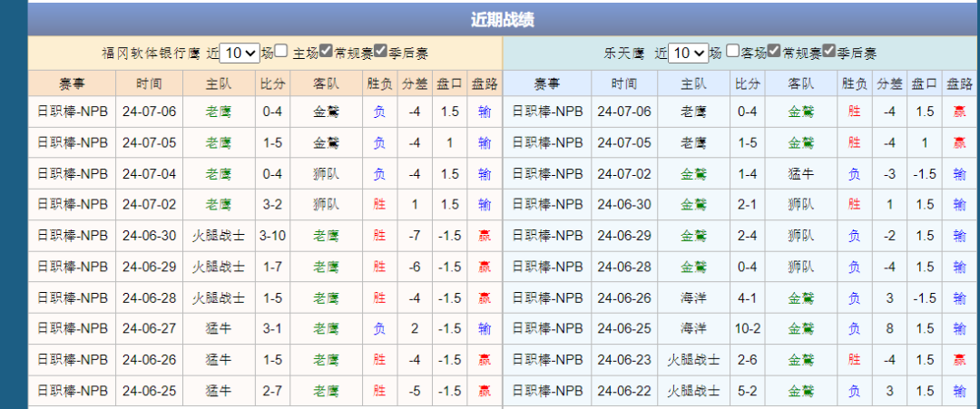
Task: Select 火腿战士 in 福冈软体银行鹰 24-06-30 row
Action: [219, 236]
